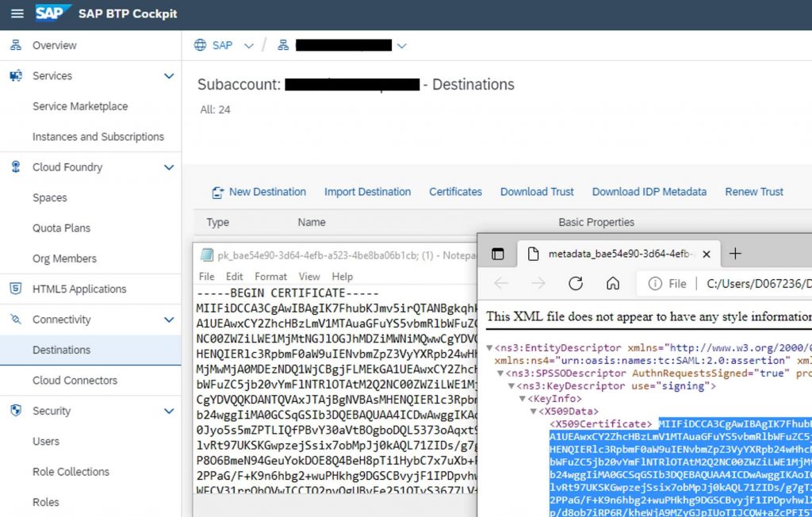This screenshot has width=812, height=517.
Task: Open Roles in sidebar
Action: tap(45, 502)
